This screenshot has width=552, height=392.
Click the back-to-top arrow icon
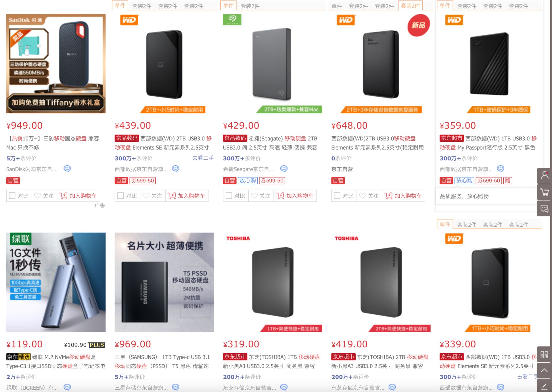point(544,371)
